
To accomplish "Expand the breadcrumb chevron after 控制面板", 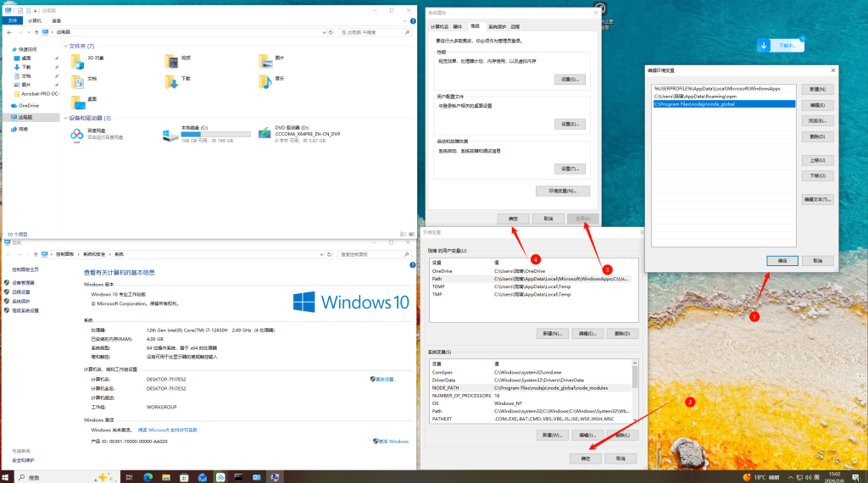I will [79, 254].
